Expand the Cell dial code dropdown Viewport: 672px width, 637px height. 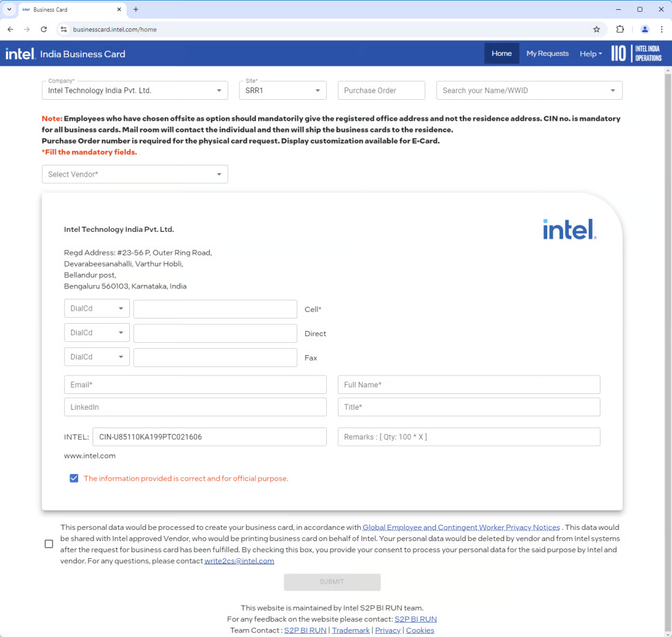coord(96,309)
